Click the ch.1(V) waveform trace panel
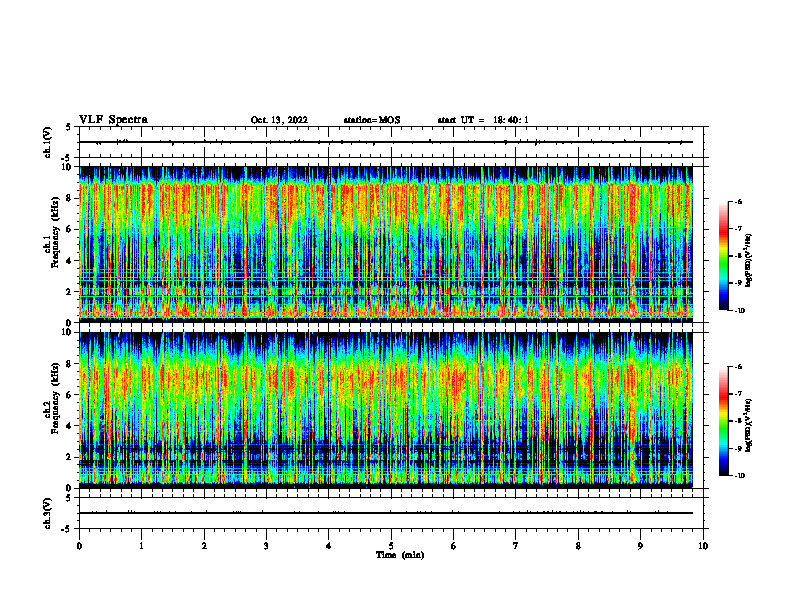The image size is (792, 612). pyautogui.click(x=393, y=142)
